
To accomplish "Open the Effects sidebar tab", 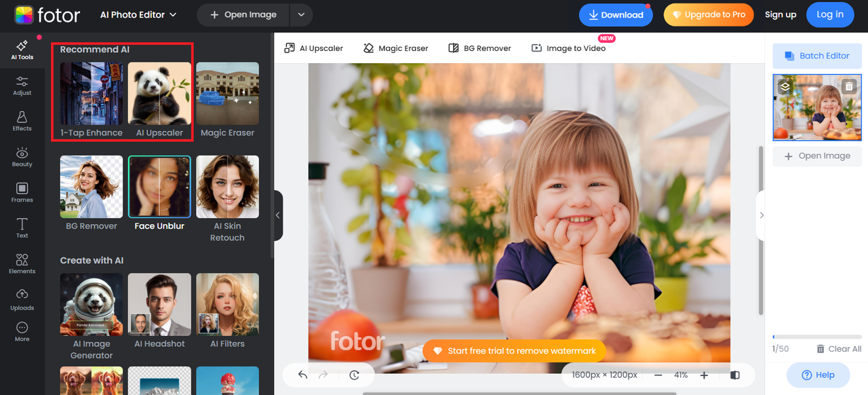I will [x=22, y=121].
